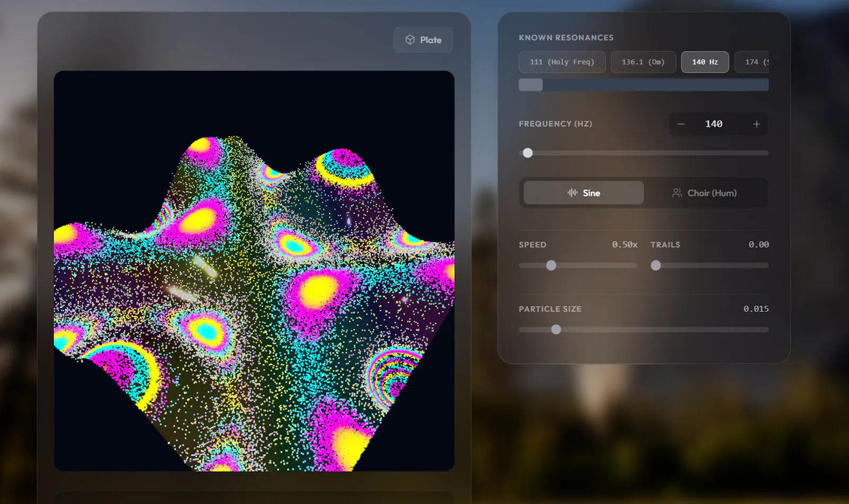Click the Particle Size slider handle
The height and width of the screenshot is (504, 849).
click(556, 329)
